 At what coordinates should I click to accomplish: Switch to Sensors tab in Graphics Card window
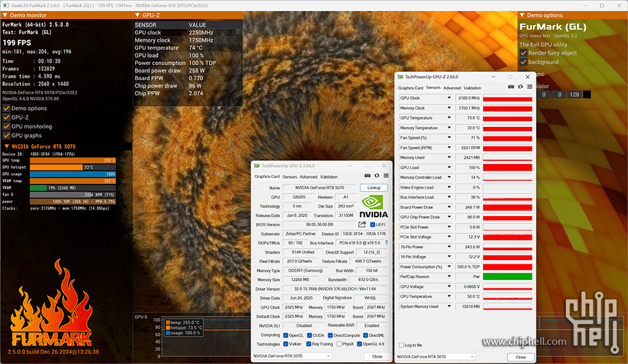point(290,177)
